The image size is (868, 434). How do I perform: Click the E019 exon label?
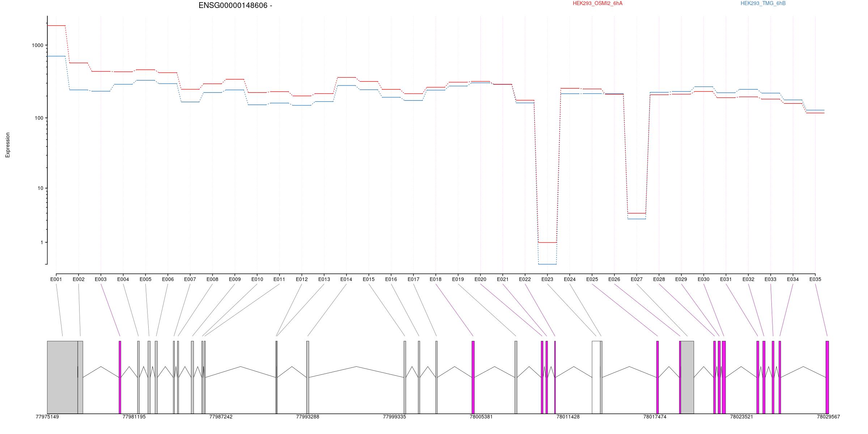458,279
